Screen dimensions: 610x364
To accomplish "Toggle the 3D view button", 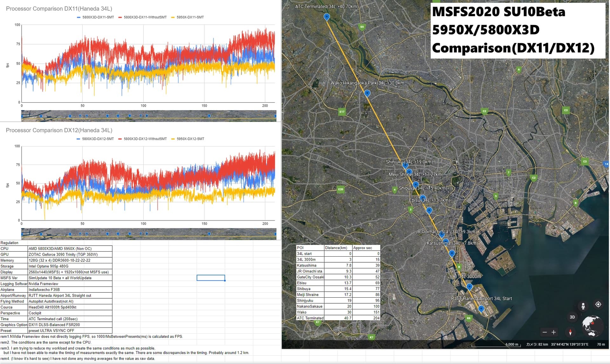I will point(572,317).
